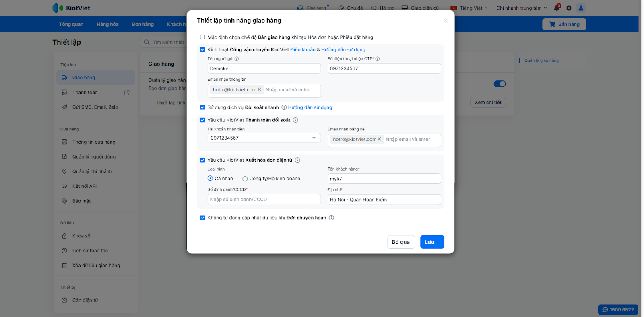This screenshot has height=317, width=644.
Task: Uncheck Sử dụng dịch vụ Đối soát nhanh
Action: (202, 107)
